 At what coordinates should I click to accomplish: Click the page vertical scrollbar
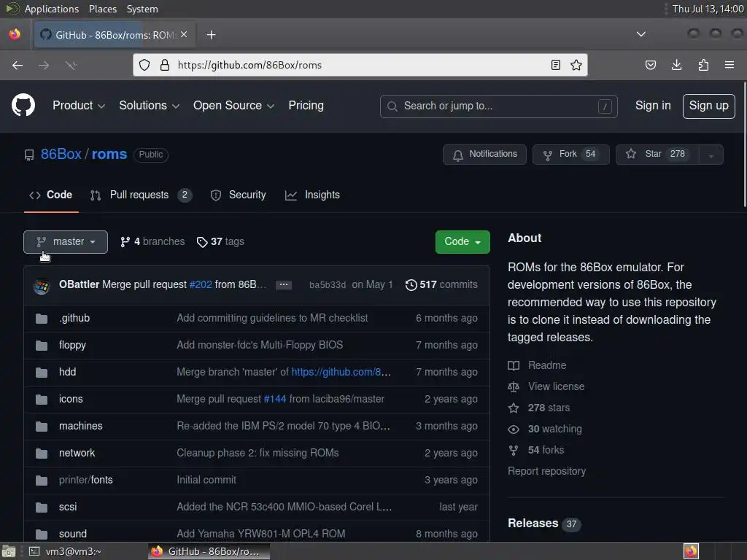(745, 144)
